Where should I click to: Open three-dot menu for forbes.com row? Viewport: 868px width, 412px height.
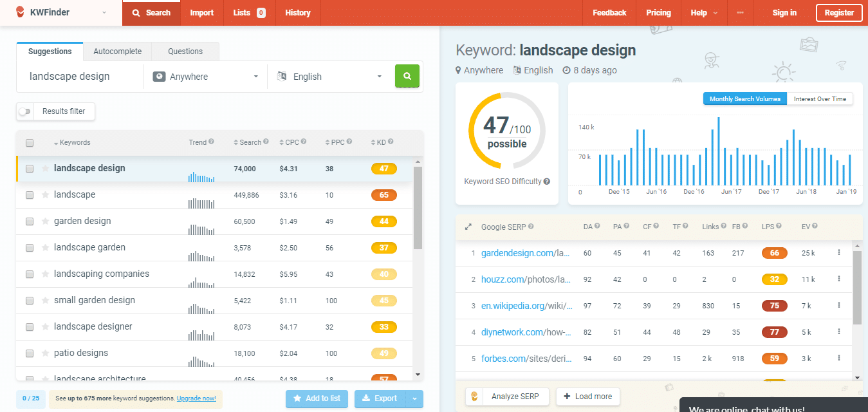point(839,358)
